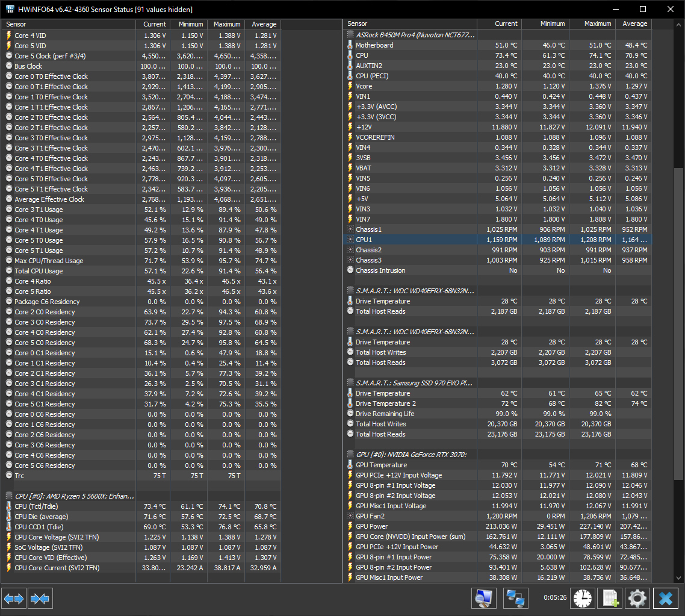This screenshot has width=685, height=616.
Task: Click the right panel Maximum column header
Action: [x=592, y=23]
